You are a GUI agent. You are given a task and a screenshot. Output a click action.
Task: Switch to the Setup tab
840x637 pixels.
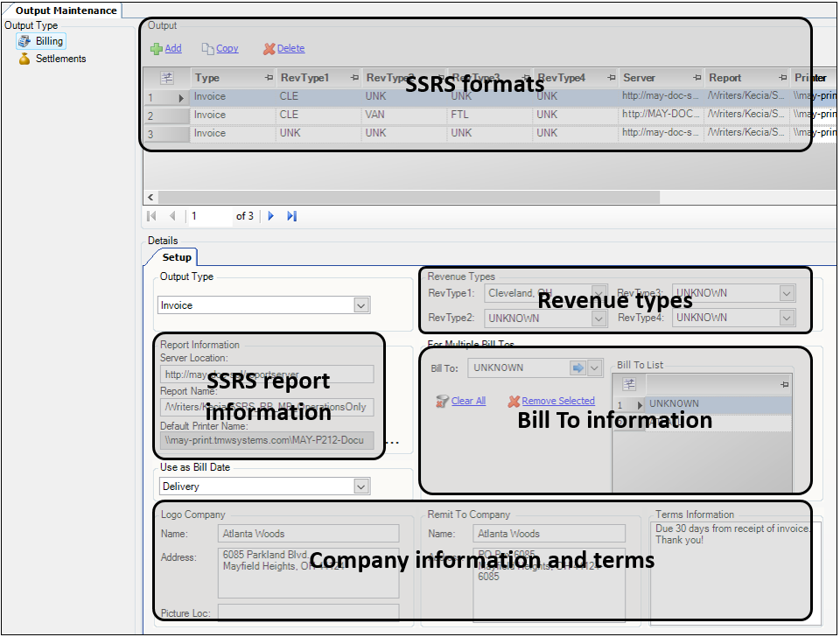(176, 257)
